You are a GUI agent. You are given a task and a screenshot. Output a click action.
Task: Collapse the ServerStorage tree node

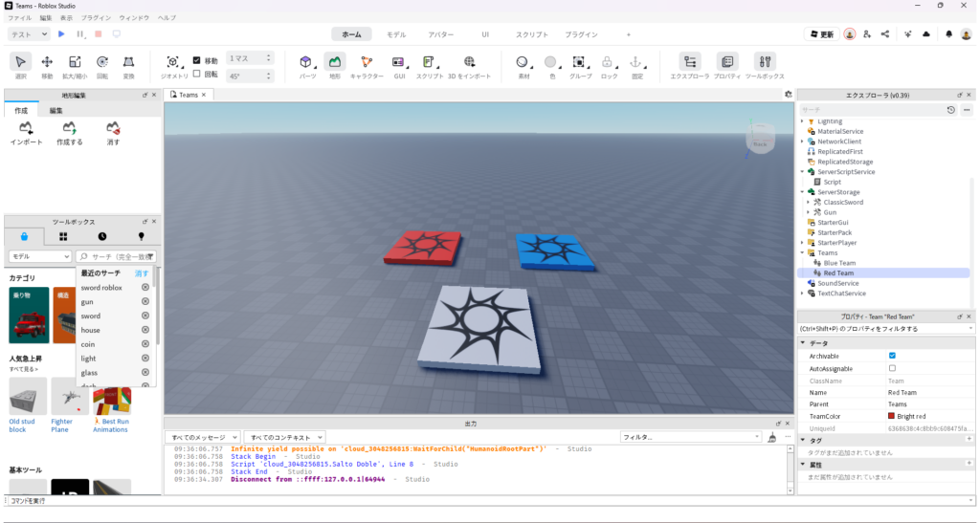803,192
